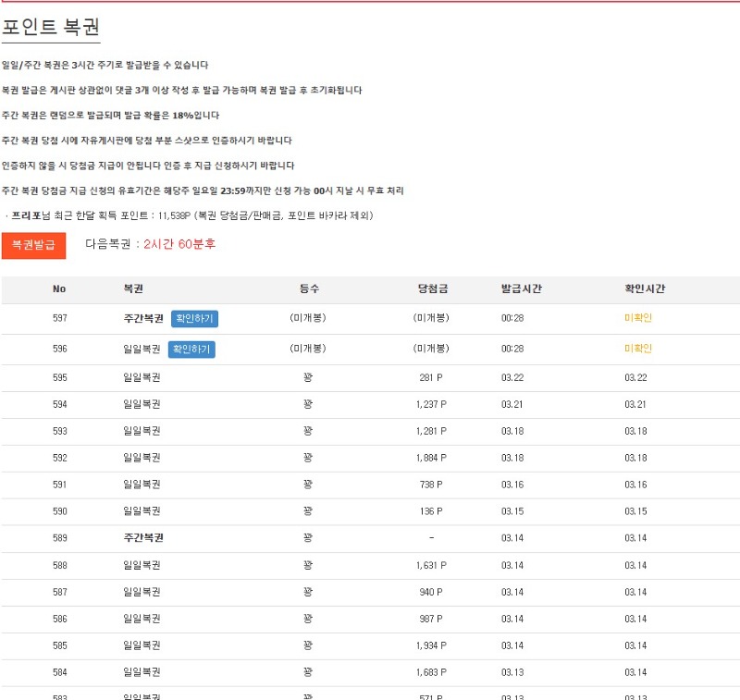Select row number 595 in the table
This screenshot has width=740, height=700.
point(59,377)
